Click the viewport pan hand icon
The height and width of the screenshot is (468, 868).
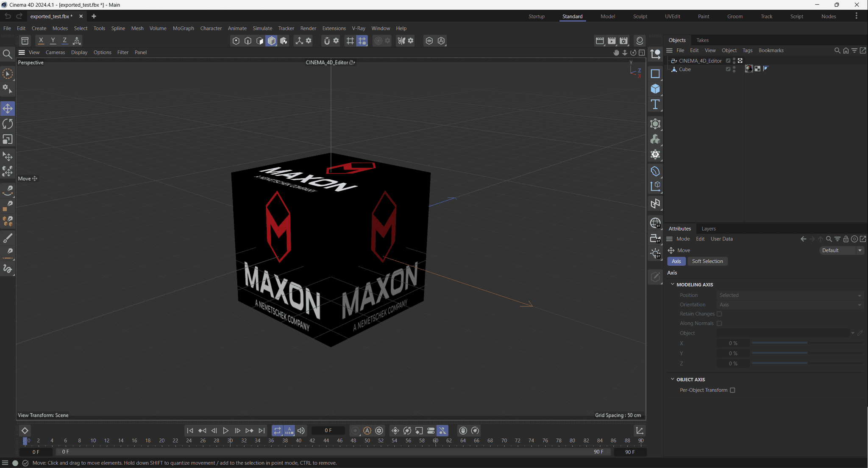coord(616,53)
